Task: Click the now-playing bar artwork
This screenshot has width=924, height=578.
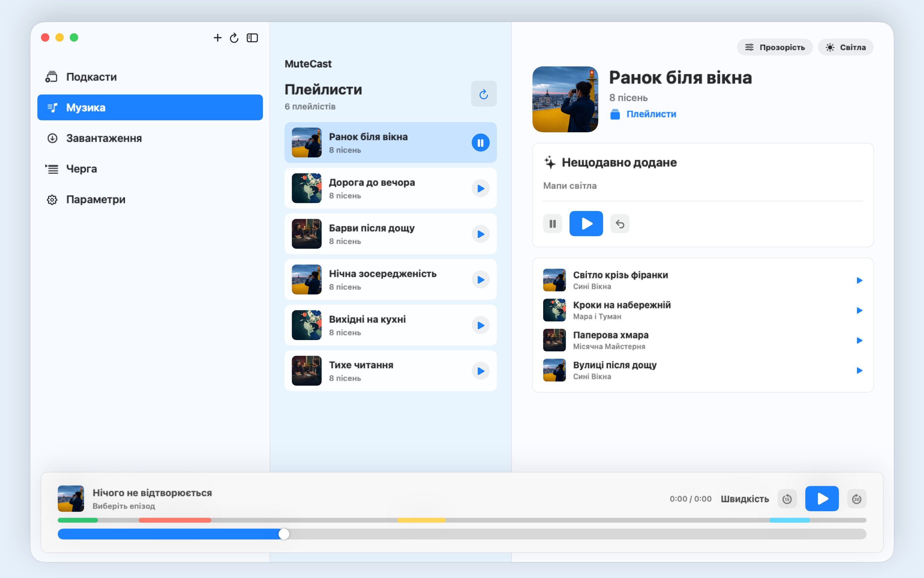Action: coord(71,498)
